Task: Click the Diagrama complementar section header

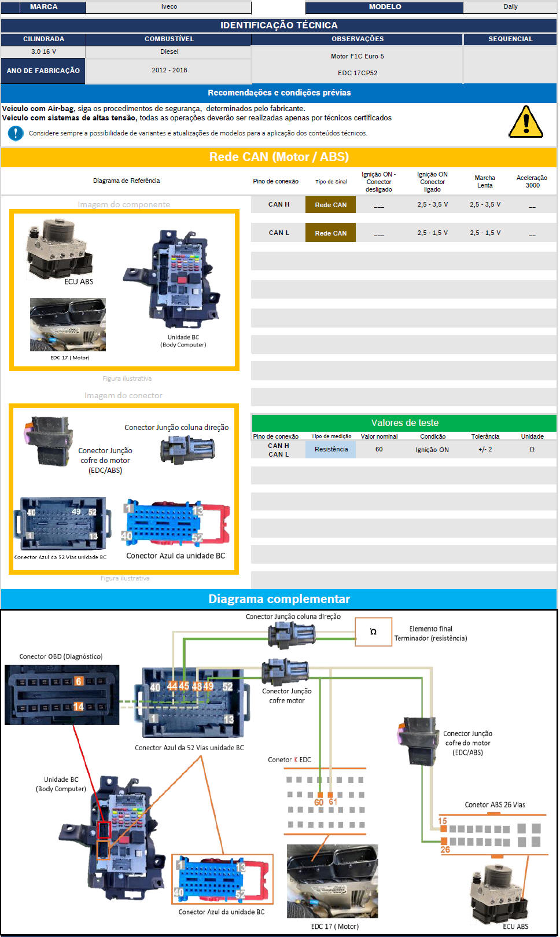Action: tap(279, 599)
